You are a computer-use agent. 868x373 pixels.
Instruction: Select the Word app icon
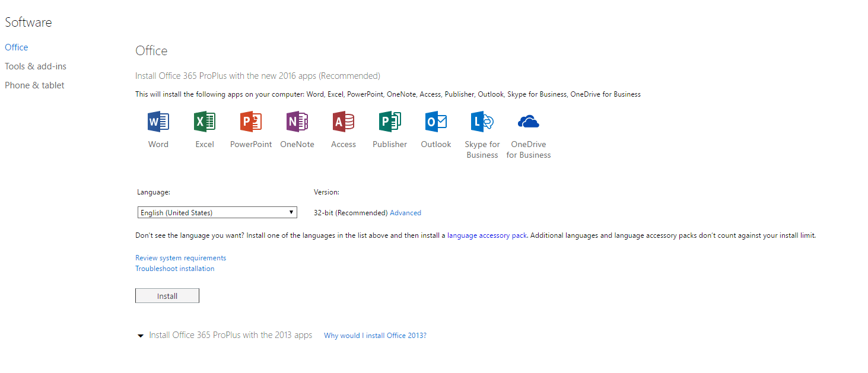(x=158, y=121)
